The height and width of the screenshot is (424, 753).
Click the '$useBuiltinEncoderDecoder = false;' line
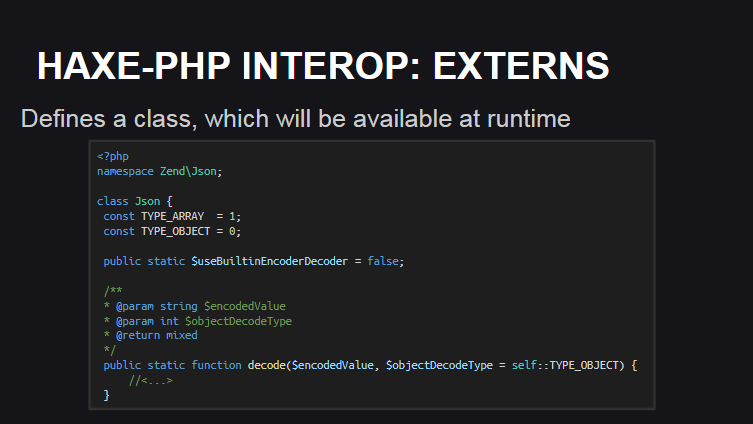(x=254, y=261)
